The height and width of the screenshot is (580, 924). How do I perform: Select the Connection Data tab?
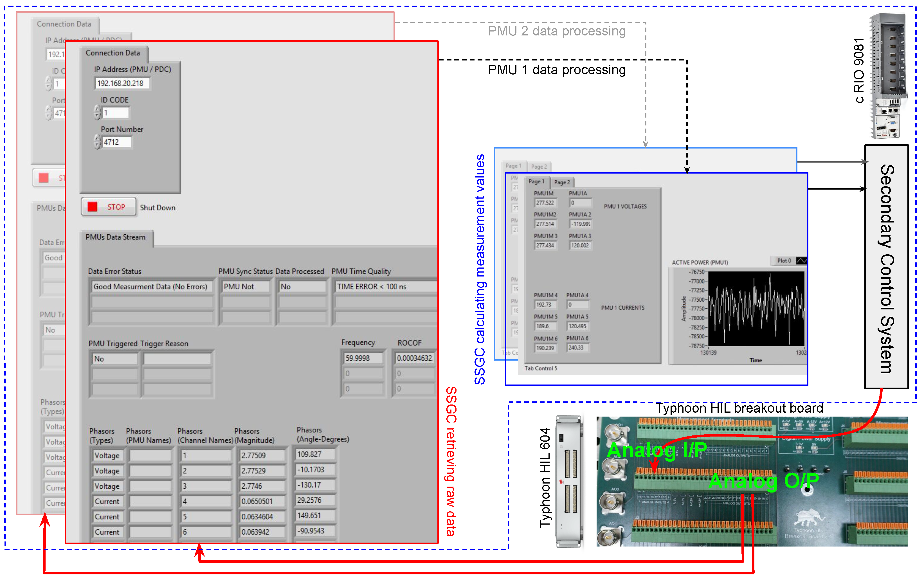113,53
